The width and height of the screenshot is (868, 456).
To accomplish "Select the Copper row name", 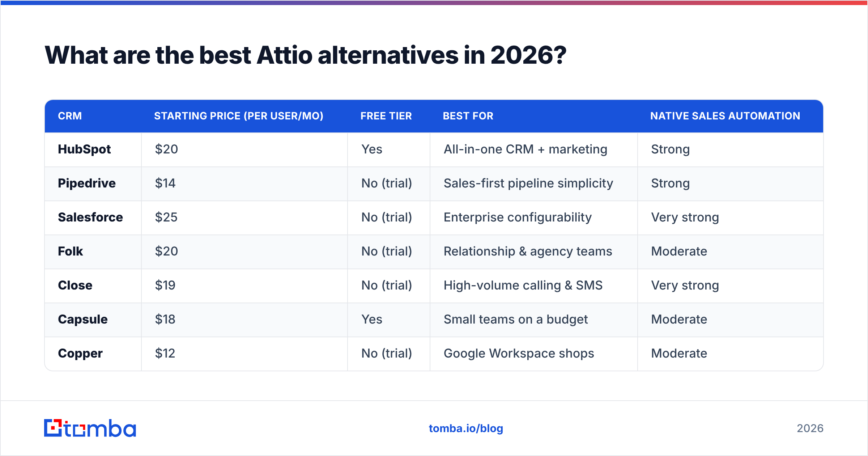I will (x=80, y=353).
